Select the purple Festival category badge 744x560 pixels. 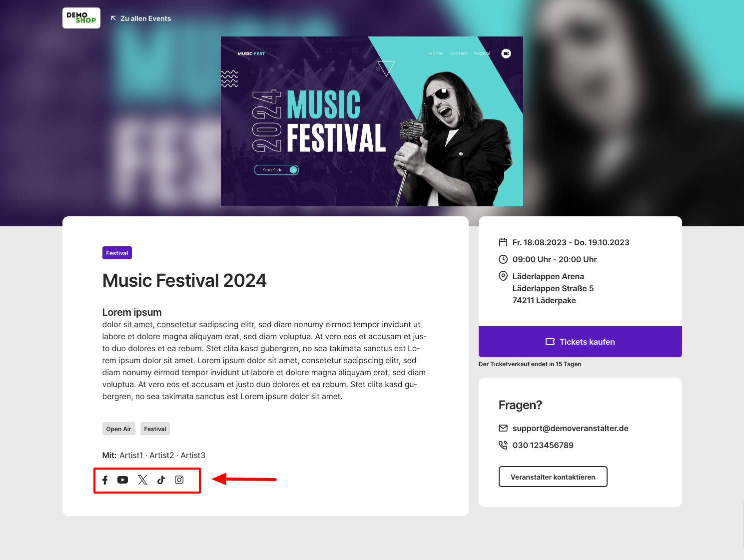coord(117,253)
